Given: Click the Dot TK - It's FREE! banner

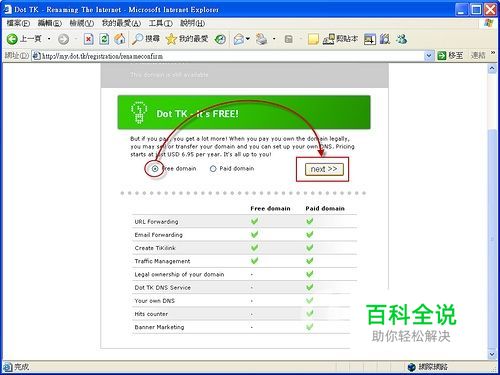Looking at the screenshot, I should (244, 112).
